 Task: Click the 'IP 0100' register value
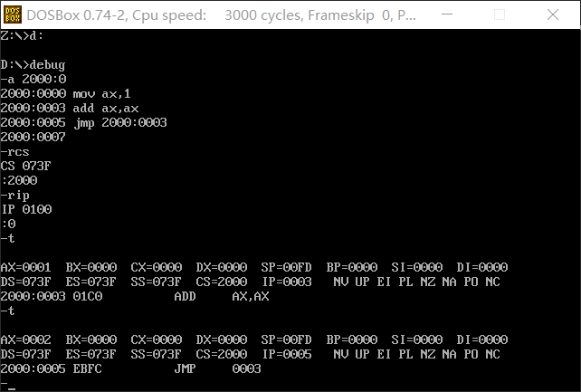pos(26,210)
